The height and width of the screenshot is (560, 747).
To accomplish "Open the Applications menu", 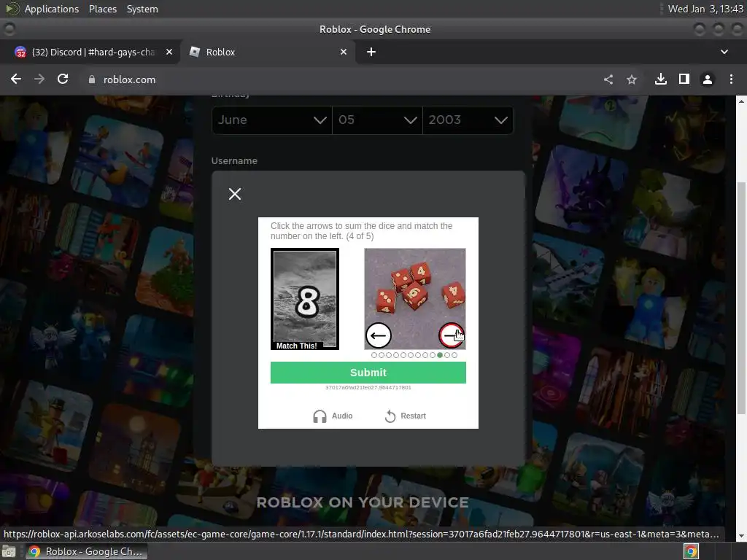I will pyautogui.click(x=52, y=9).
